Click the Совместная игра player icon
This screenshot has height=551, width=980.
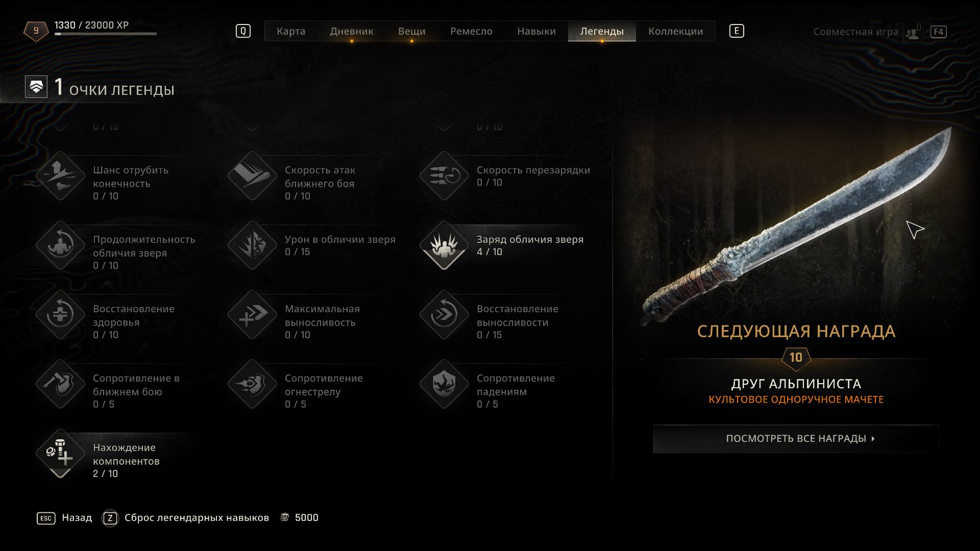pyautogui.click(x=913, y=32)
